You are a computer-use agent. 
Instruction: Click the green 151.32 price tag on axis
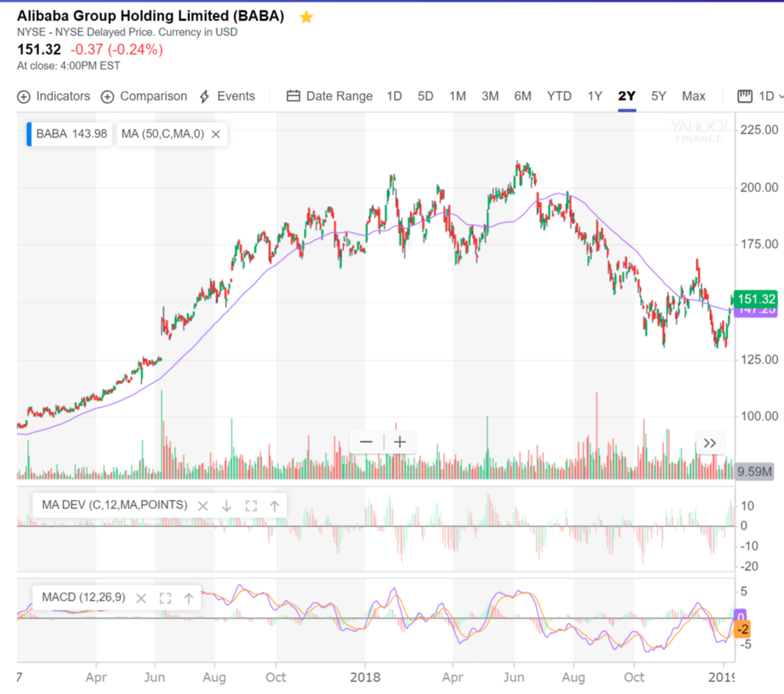click(756, 299)
